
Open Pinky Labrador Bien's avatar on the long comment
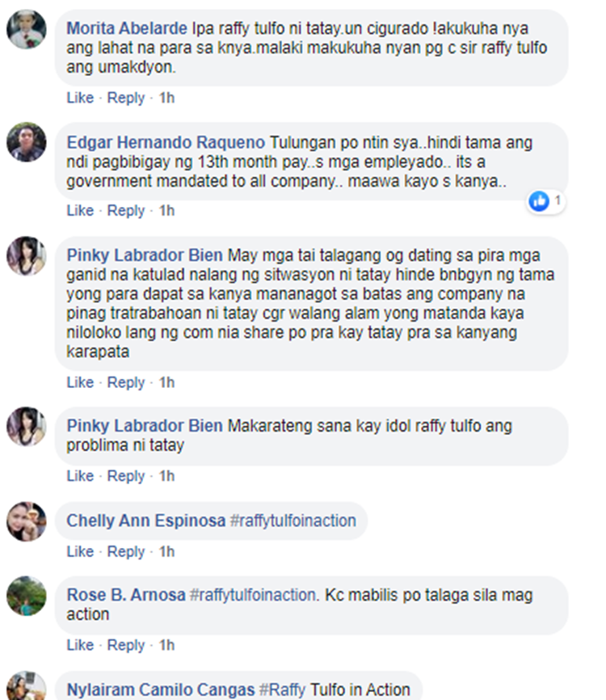[27, 255]
